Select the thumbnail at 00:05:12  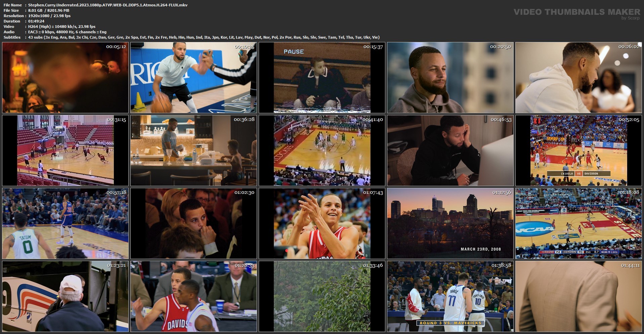click(x=66, y=78)
